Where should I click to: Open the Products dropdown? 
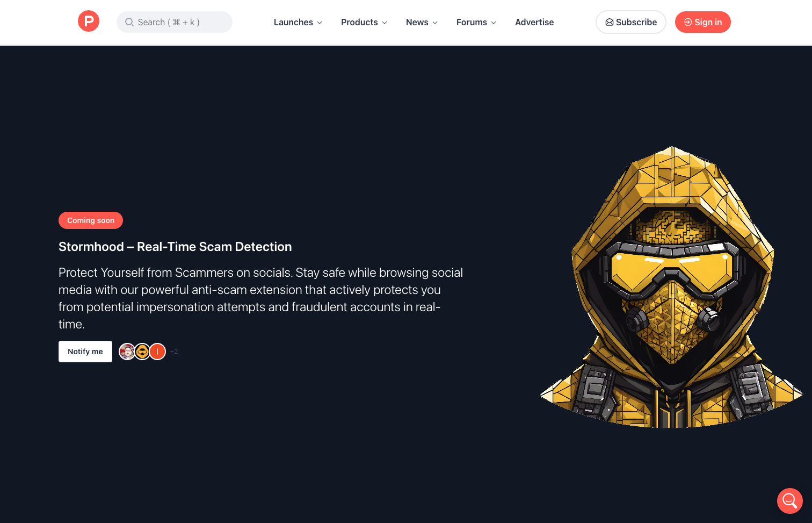click(x=364, y=22)
